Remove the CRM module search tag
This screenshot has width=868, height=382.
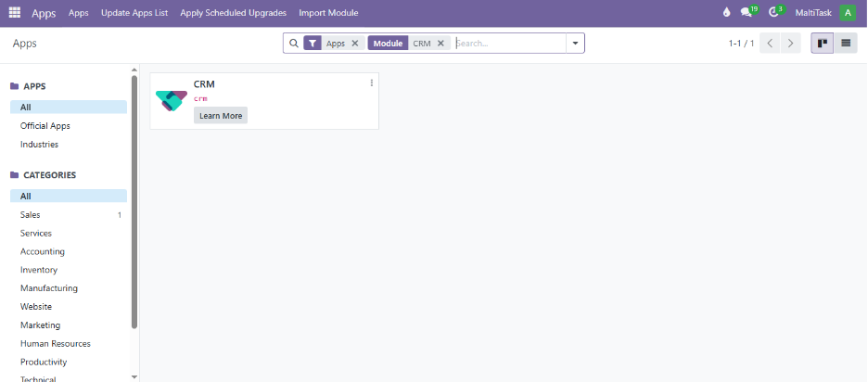[x=440, y=44]
